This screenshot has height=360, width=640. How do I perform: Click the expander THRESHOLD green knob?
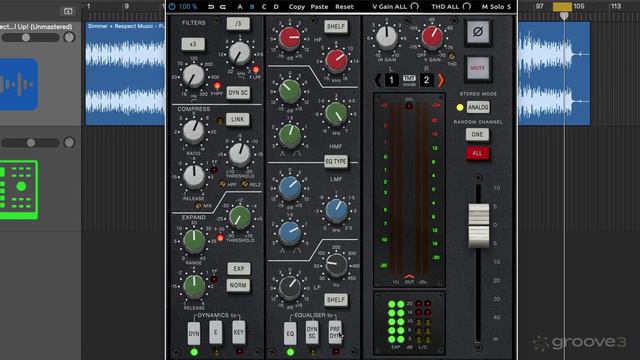tap(240, 217)
